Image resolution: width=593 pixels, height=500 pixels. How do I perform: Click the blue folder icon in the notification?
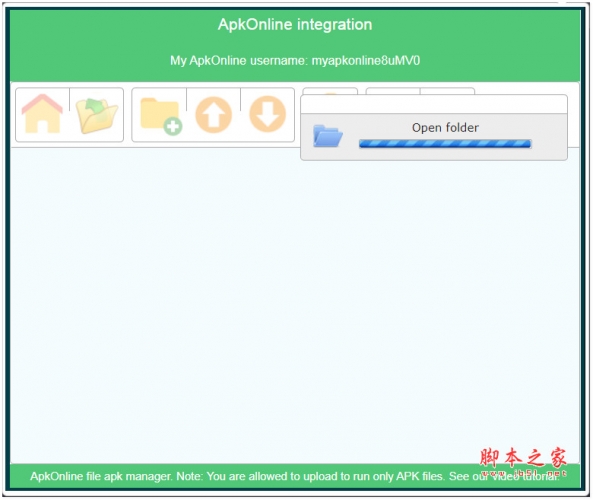[x=328, y=136]
